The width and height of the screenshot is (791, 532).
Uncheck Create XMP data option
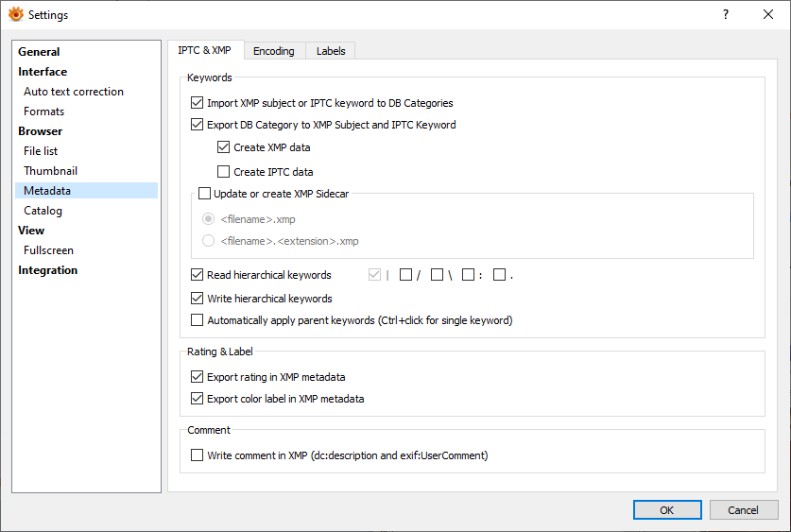pyautogui.click(x=224, y=147)
